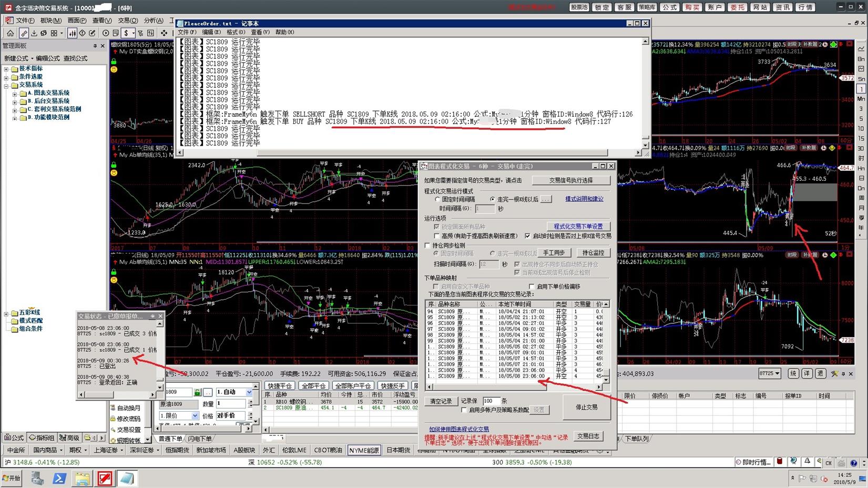Screen dimensions: 868x488
Task: Pin the 管理面板 panel
Action: coord(95,46)
